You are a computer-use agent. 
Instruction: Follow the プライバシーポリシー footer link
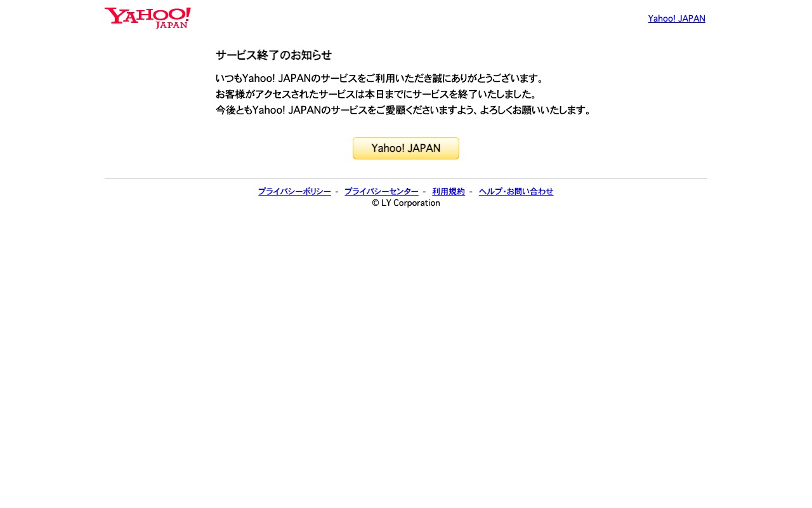pyautogui.click(x=294, y=191)
